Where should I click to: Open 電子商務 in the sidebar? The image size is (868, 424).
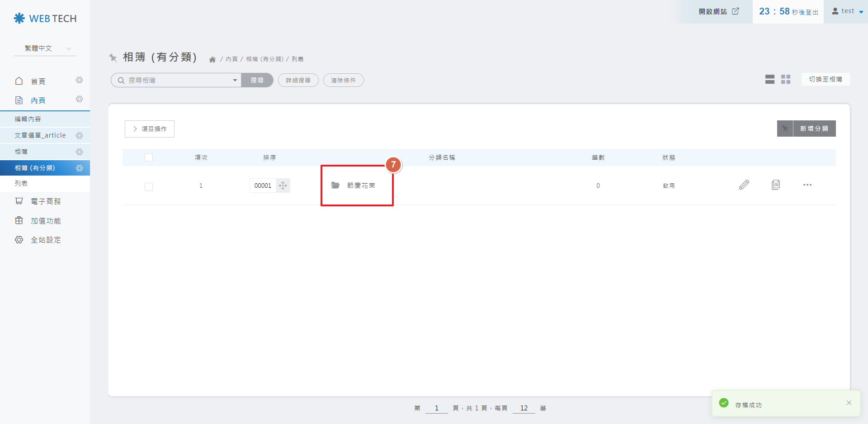[45, 201]
